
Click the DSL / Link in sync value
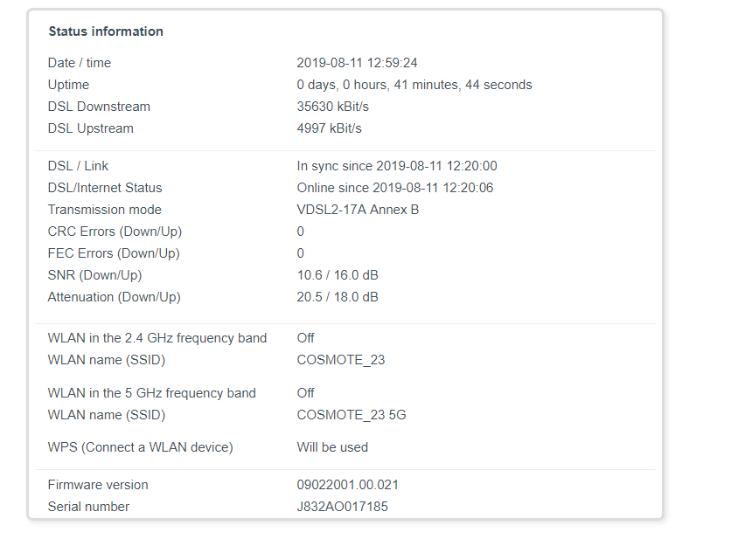click(397, 166)
